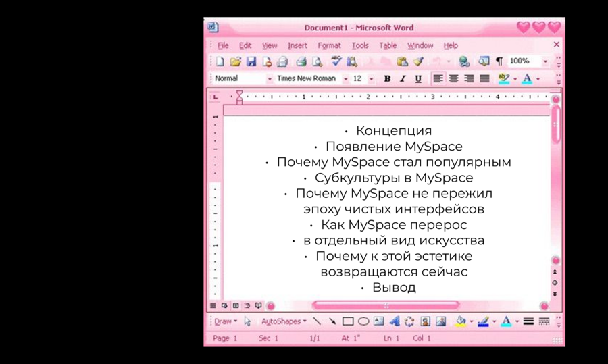
Task: Open the Research binoculars icon
Action: [x=352, y=61]
